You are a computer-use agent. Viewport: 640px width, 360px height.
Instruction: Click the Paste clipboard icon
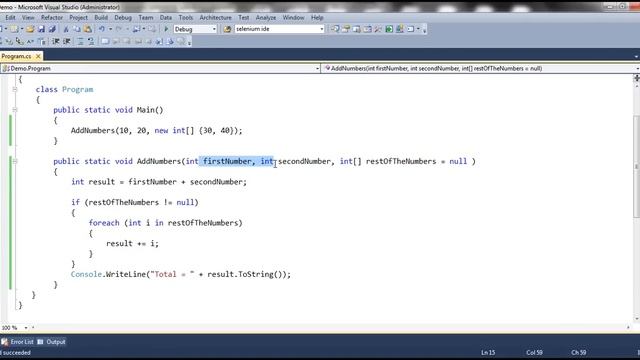click(88, 29)
